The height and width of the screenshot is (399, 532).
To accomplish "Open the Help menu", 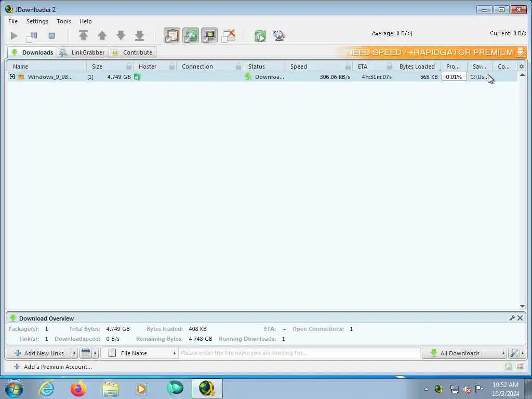I will 86,21.
